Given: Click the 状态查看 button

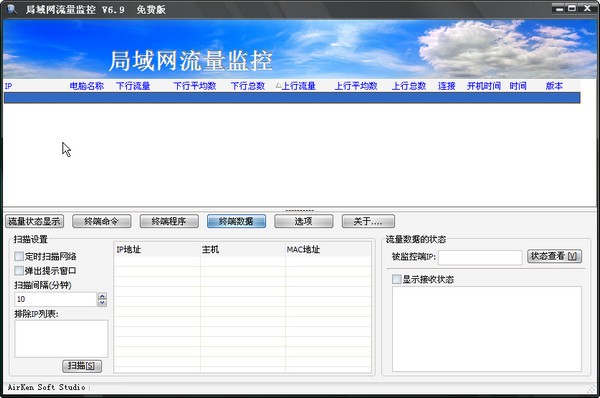Looking at the screenshot, I should 554,256.
